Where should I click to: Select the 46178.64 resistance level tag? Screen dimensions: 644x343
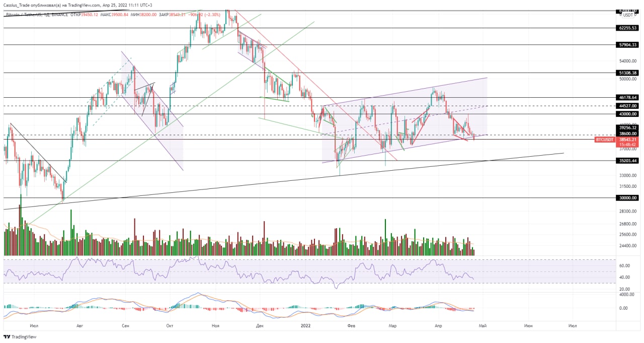pyautogui.click(x=628, y=97)
